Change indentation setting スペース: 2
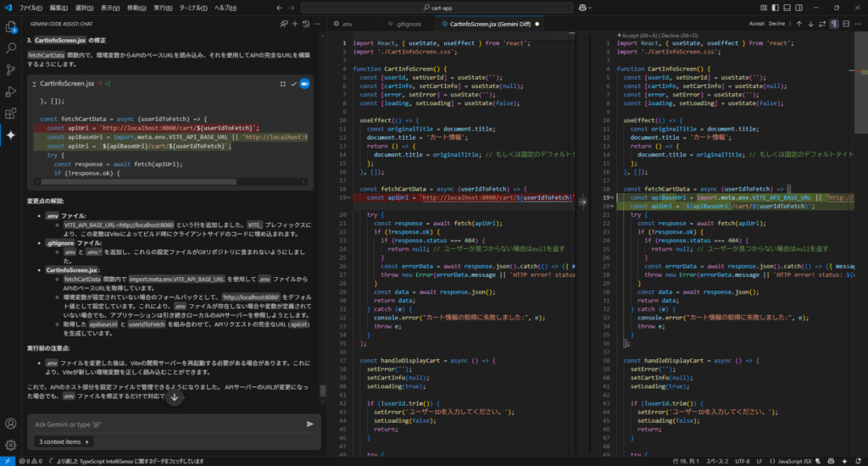 717,461
